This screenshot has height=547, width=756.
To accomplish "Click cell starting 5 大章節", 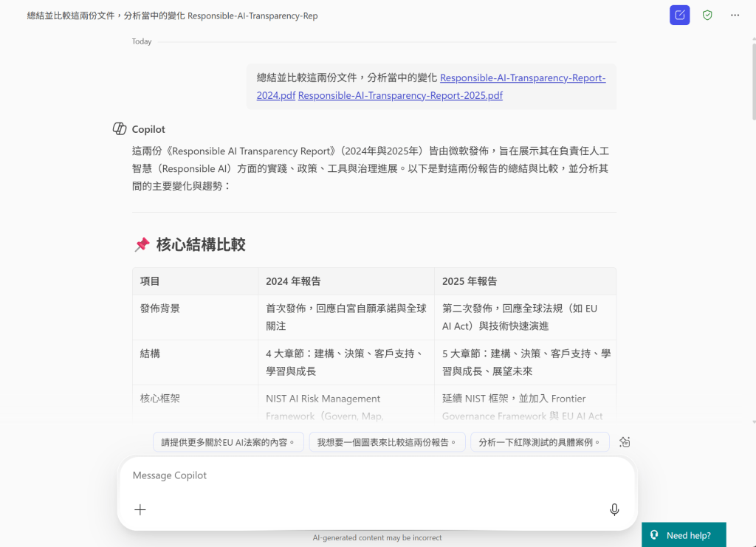I will pos(526,362).
